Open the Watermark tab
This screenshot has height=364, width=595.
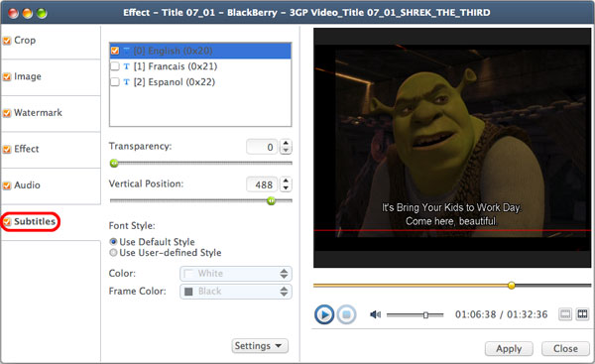point(51,113)
